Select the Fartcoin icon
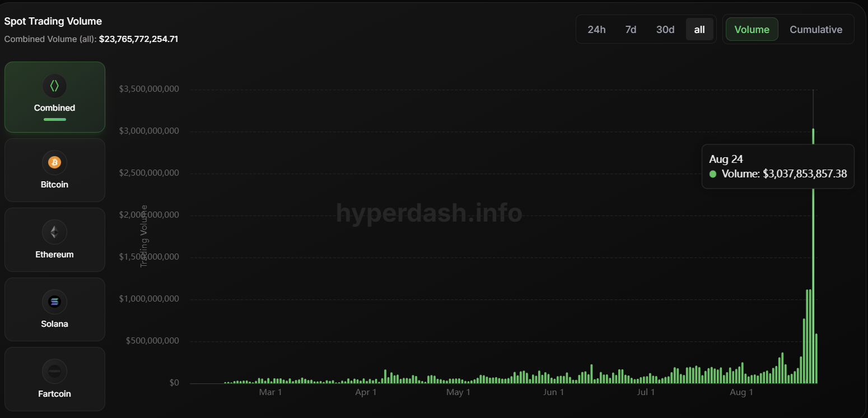The width and height of the screenshot is (868, 418). pos(54,371)
